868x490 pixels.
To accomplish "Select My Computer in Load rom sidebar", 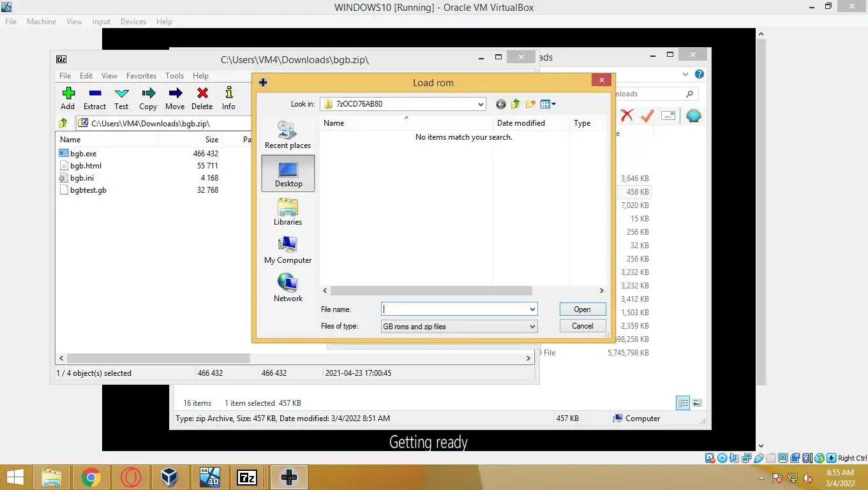I will pos(288,249).
